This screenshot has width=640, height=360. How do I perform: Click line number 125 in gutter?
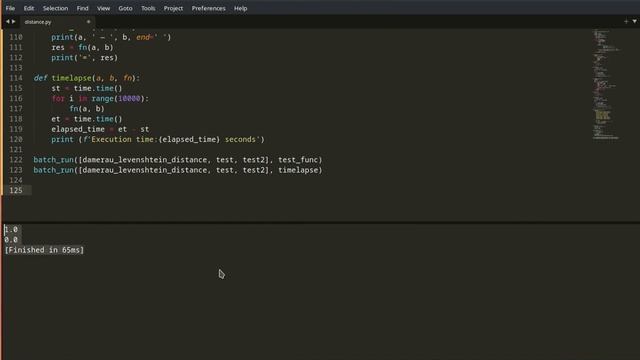[x=16, y=190]
